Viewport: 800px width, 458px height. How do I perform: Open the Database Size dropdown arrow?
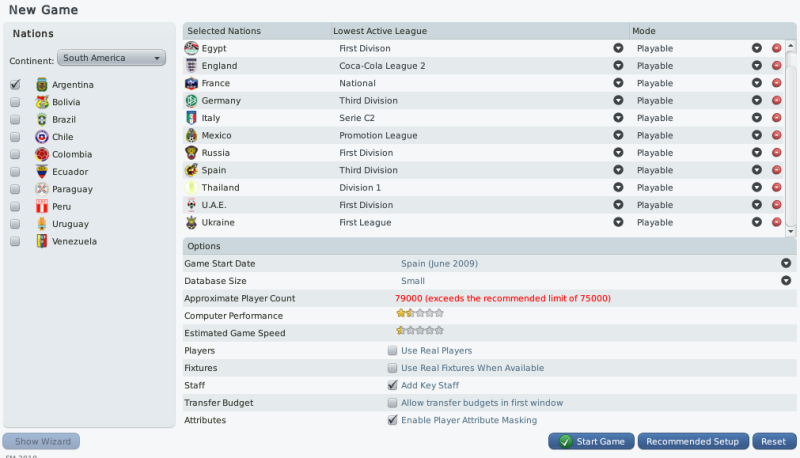(x=786, y=281)
